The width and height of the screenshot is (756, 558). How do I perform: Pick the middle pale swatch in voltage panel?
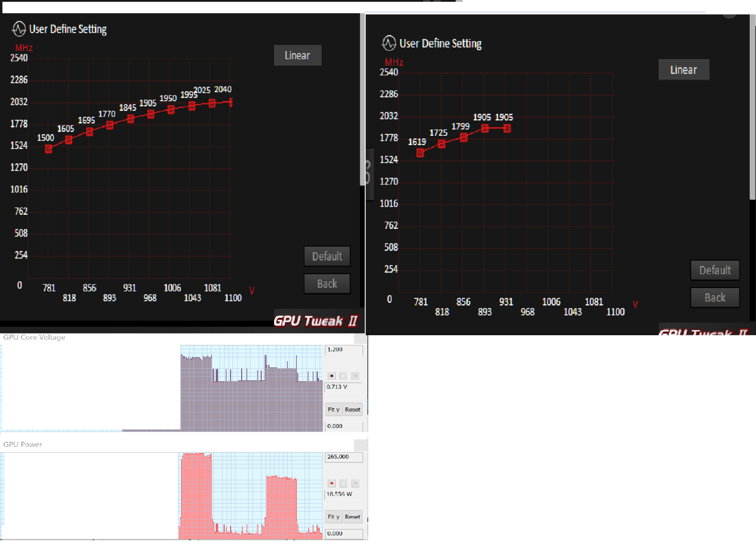coord(344,376)
